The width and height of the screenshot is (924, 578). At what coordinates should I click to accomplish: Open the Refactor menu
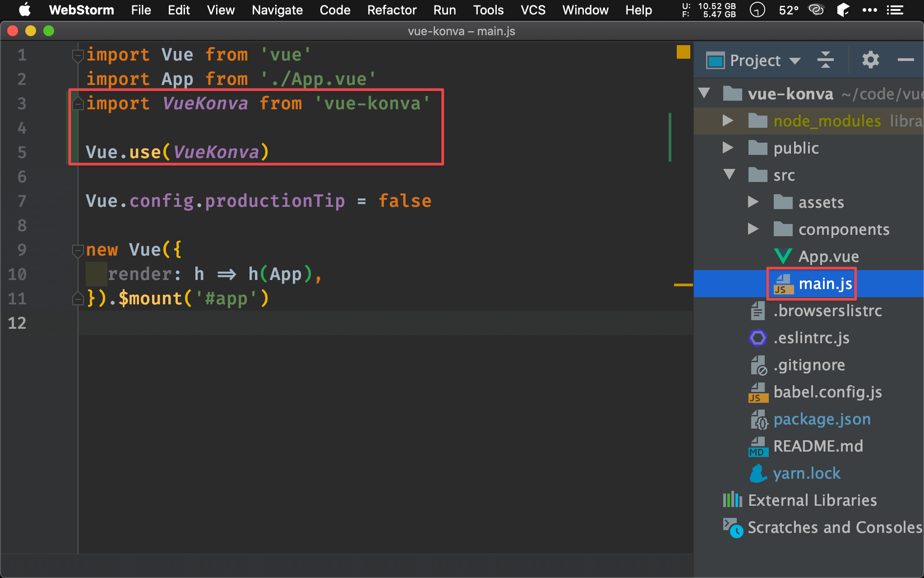click(392, 10)
